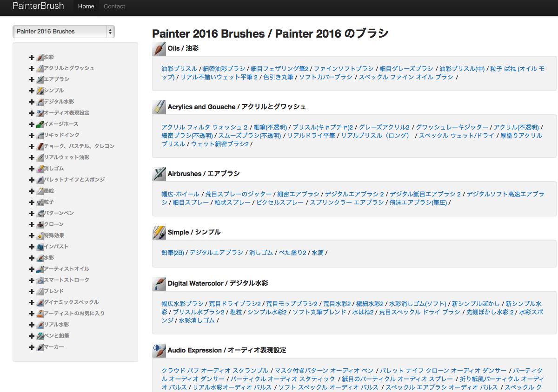Click the ペンと鉛筆 icon in sidebar
558x392 pixels.
pyautogui.click(x=40, y=336)
